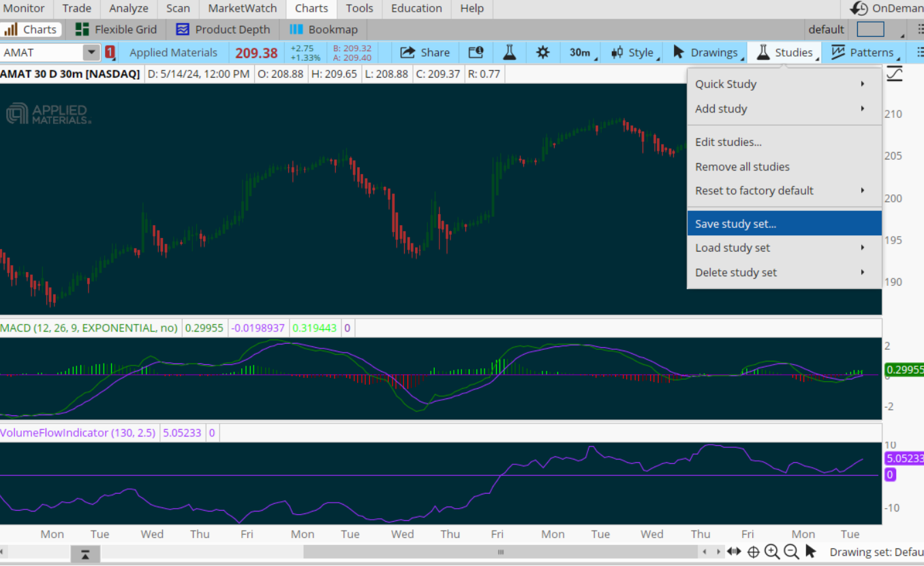Click the MACD diff 0.319443 readout
Viewport: 924px width, 566px height.
click(x=315, y=328)
